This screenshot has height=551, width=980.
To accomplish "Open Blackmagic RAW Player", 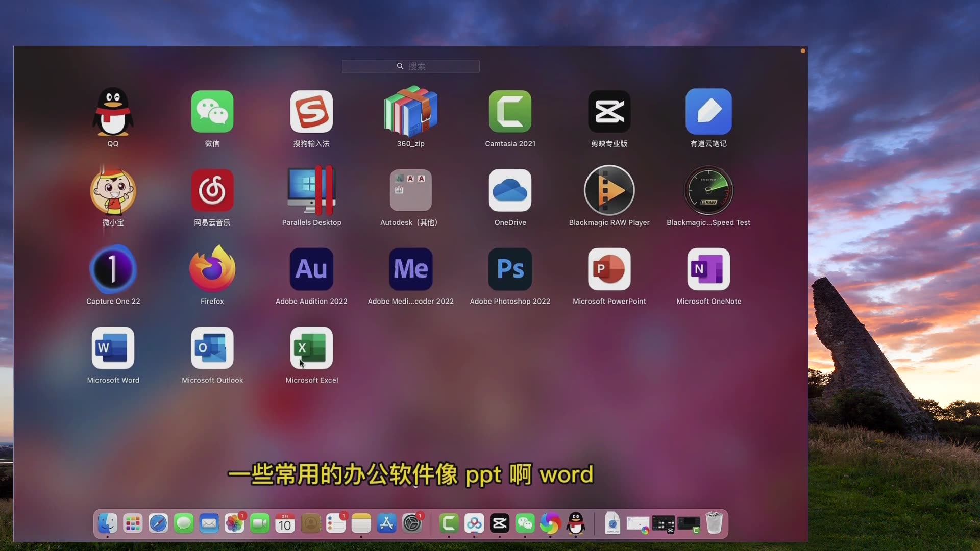I will pos(609,190).
